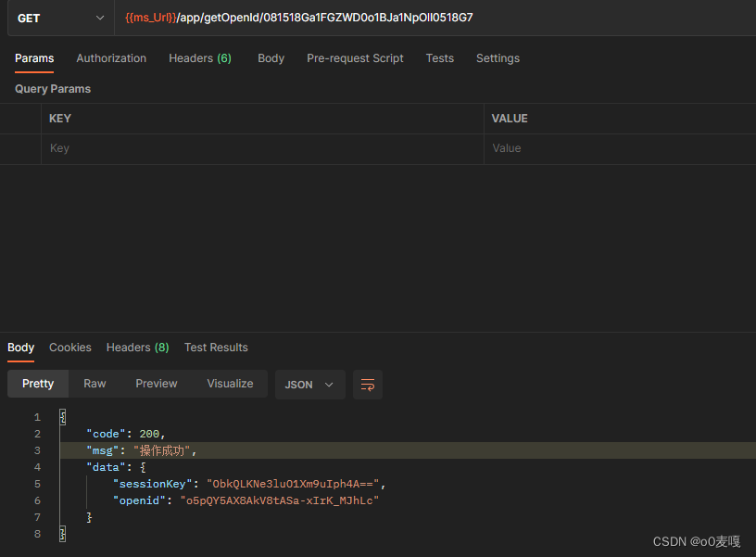Switch to the Params tab
This screenshot has height=557, width=756.
coord(34,58)
